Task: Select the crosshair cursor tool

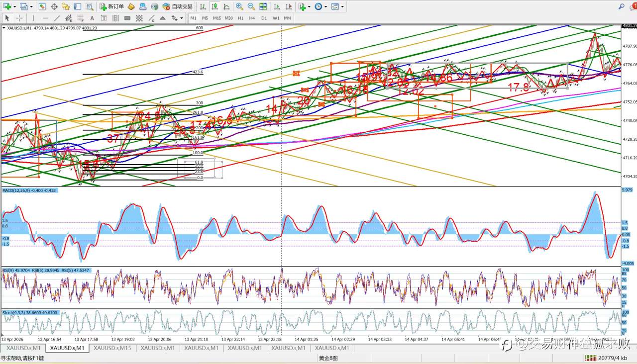Action: (19, 18)
